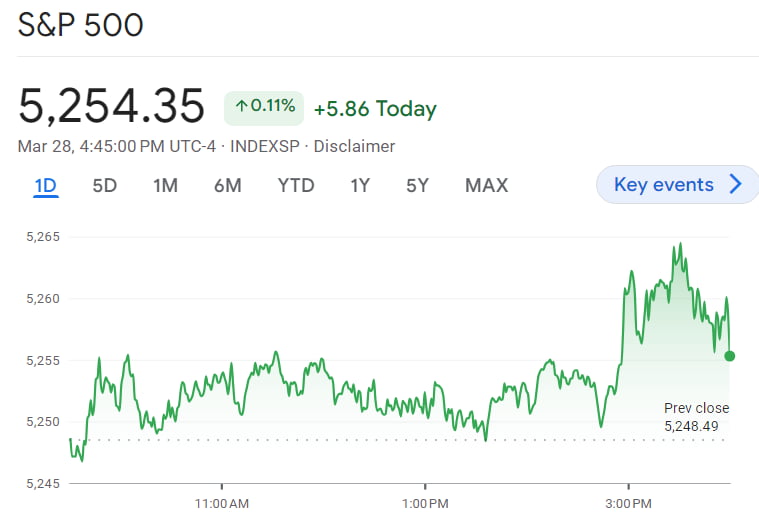The image size is (759, 520).
Task: Click the 5,254.35 index value
Action: click(111, 106)
